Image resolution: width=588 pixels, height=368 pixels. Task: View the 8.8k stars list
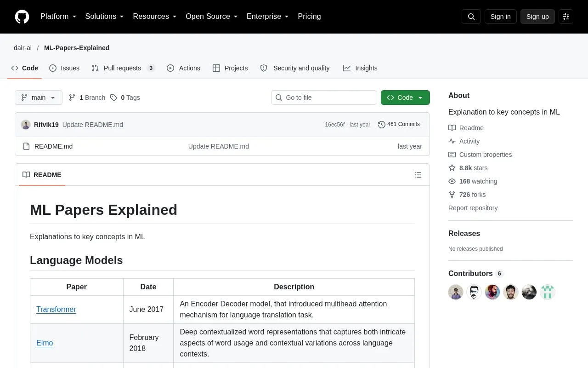(x=468, y=168)
